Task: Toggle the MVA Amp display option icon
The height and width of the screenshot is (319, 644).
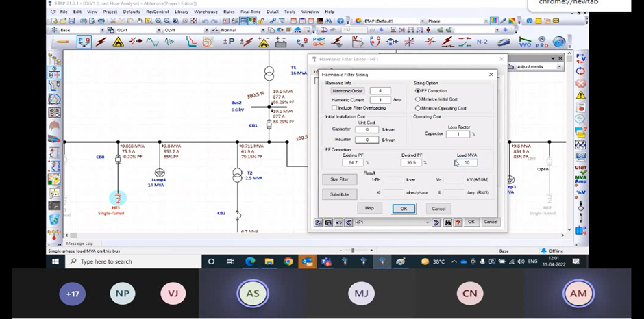Action: 581,179
